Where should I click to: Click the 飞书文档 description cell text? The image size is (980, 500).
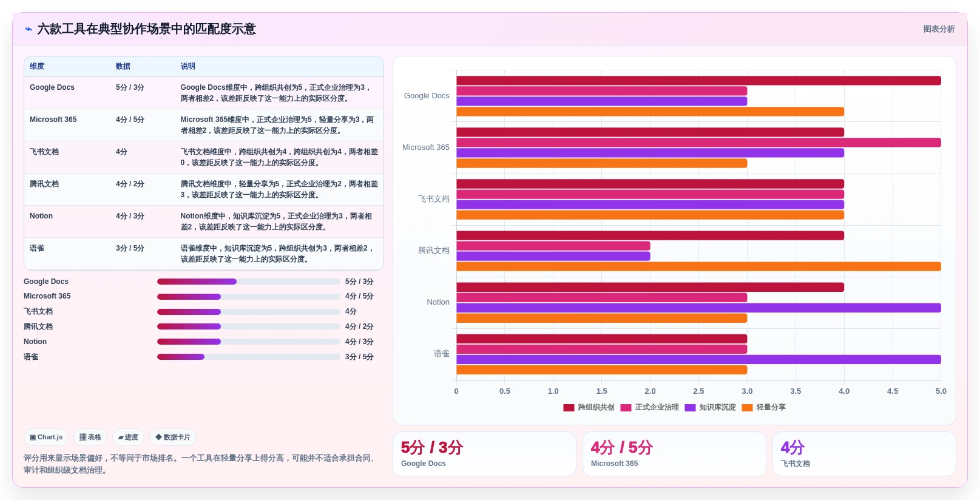(279, 157)
